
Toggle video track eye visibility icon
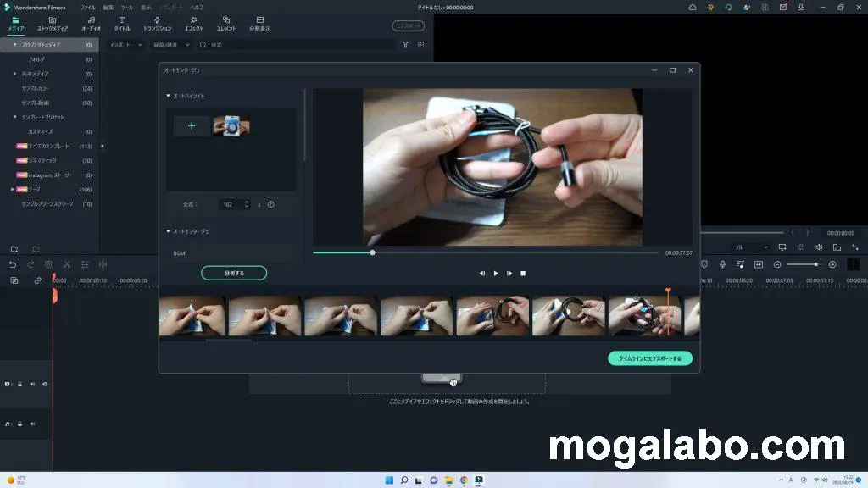click(45, 384)
